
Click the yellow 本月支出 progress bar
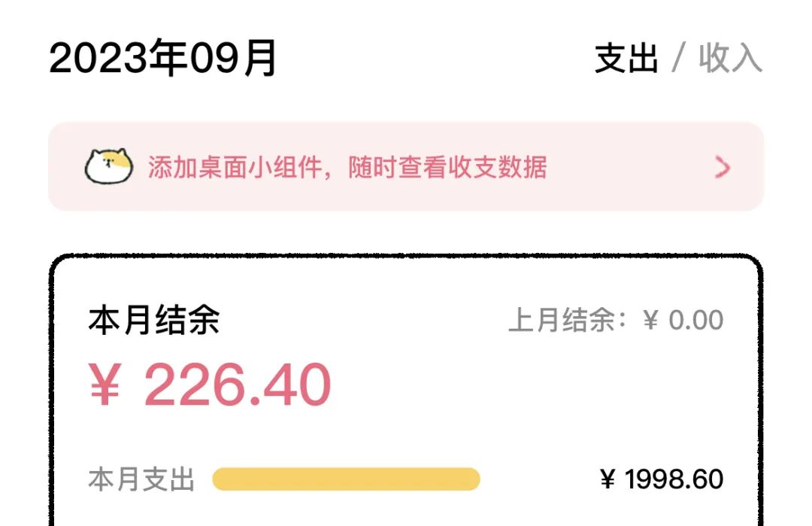[346, 479]
